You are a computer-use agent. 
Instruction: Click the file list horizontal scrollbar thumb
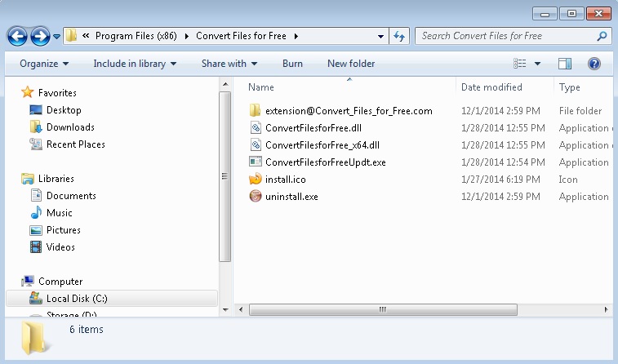tap(383, 309)
